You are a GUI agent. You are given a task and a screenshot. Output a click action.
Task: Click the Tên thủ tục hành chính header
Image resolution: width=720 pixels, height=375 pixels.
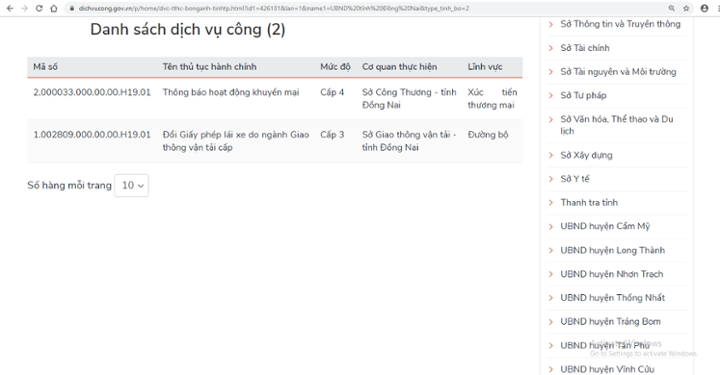(x=209, y=67)
